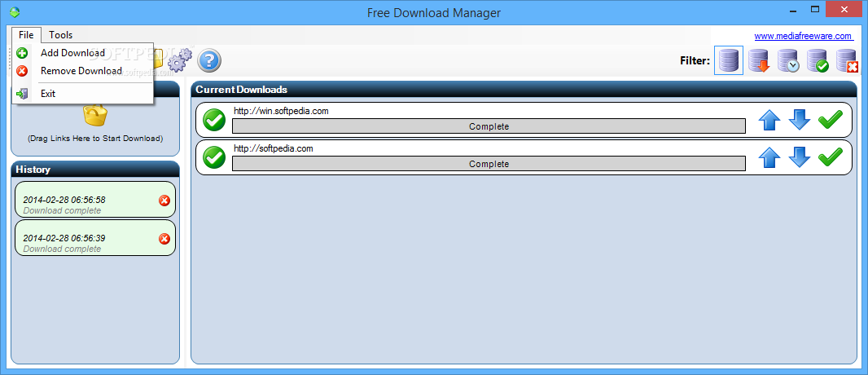Filter failed downloads with the red-X database icon
The image size is (868, 375).
[847, 60]
